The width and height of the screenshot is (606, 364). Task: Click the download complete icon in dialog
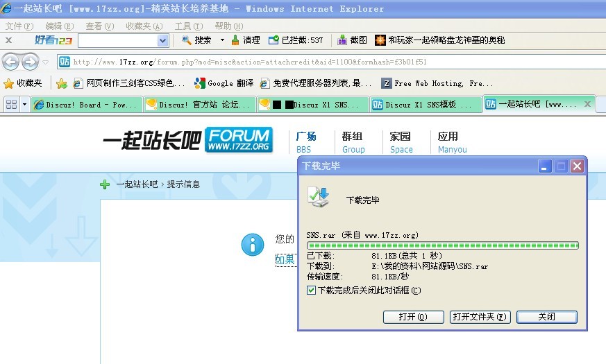(319, 197)
